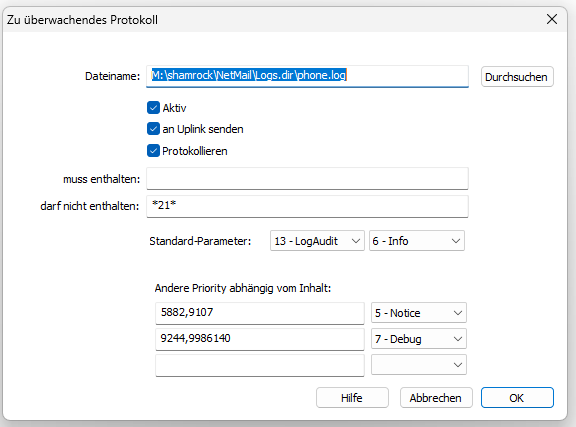The image size is (576, 427).
Task: Toggle the Aktiv checkbox
Action: coord(153,108)
